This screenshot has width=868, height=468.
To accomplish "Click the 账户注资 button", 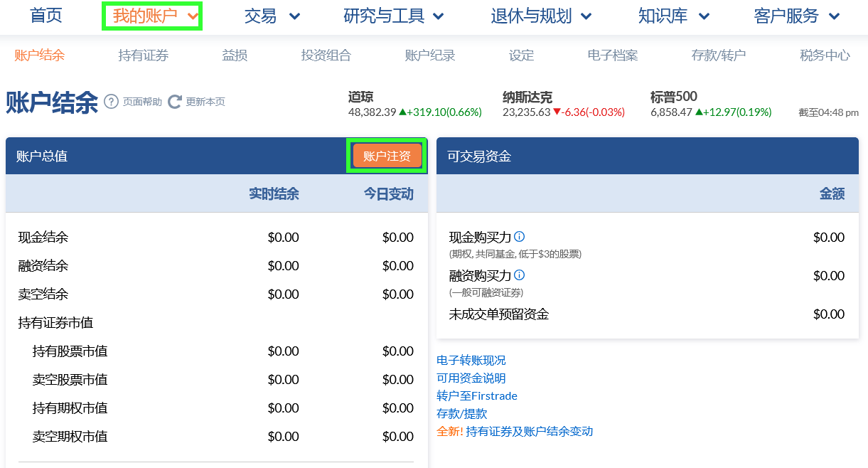I will [x=387, y=155].
